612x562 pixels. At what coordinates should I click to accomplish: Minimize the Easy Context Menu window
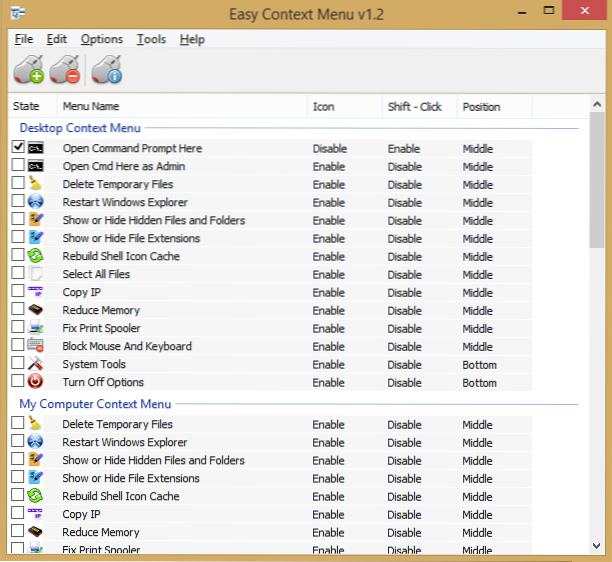click(x=522, y=12)
